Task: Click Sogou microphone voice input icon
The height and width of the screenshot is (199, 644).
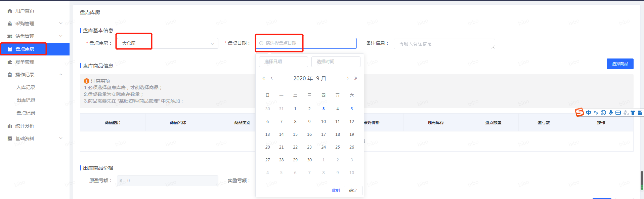Action: pyautogui.click(x=610, y=113)
